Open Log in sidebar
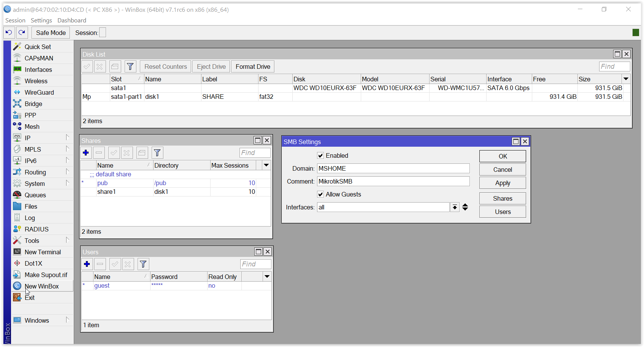Viewport: 644px width, 347px height. coord(43,218)
